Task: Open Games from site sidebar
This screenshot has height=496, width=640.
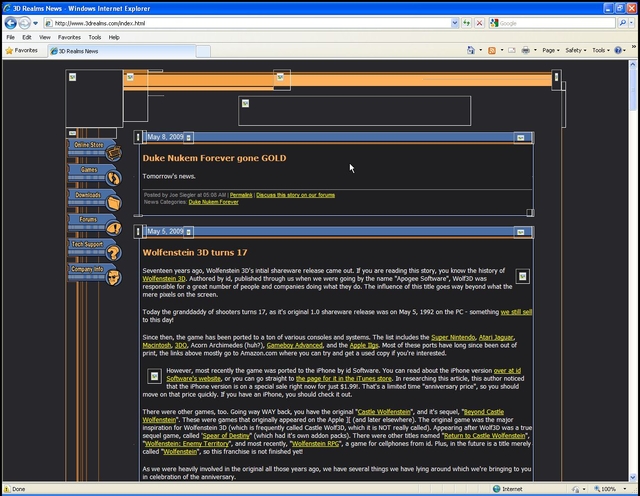Action: (95, 175)
